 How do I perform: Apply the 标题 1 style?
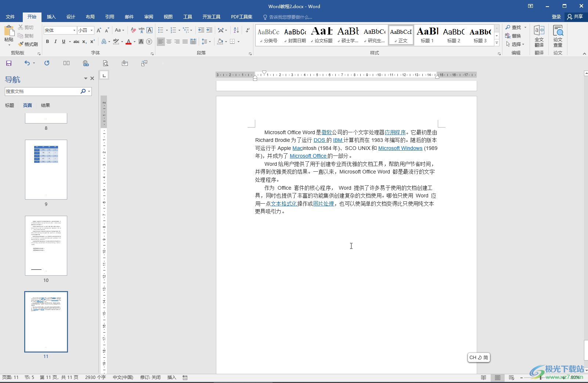coord(427,35)
